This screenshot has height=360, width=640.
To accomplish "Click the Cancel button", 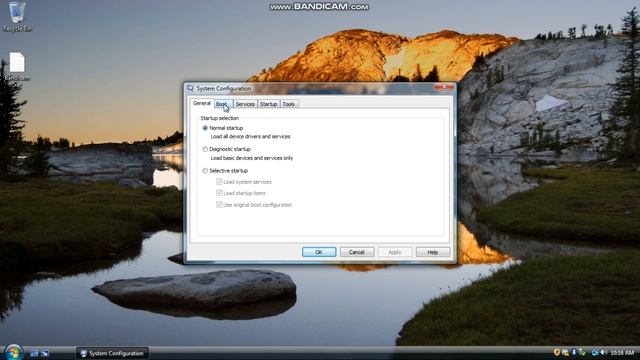I will (x=357, y=252).
